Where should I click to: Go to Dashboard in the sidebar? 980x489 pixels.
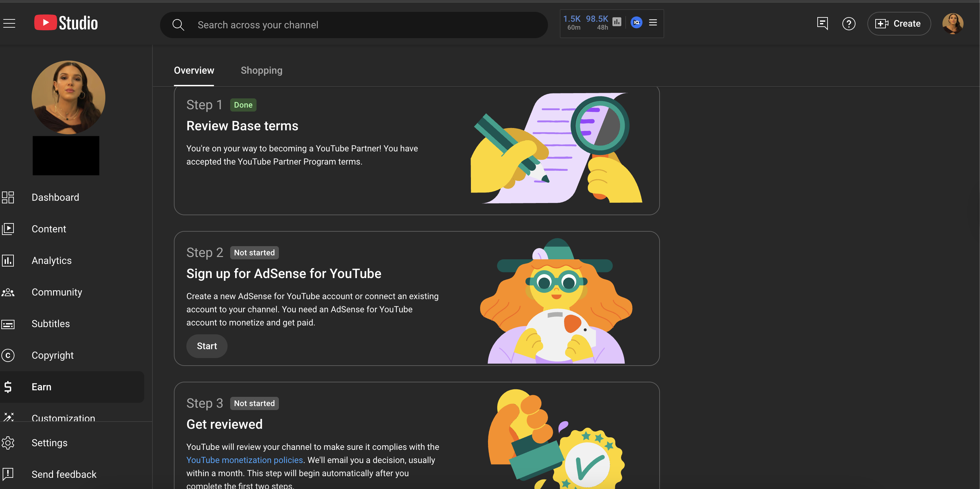[x=72, y=197]
